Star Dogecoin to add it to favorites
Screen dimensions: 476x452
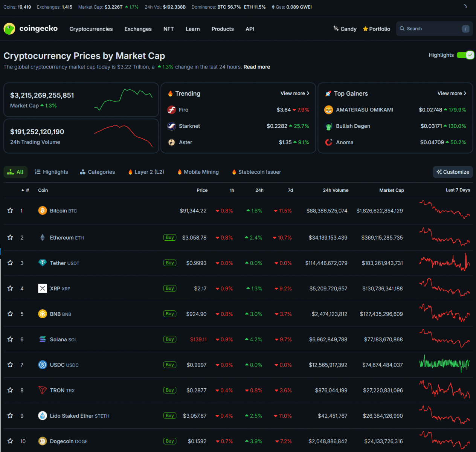click(10, 441)
